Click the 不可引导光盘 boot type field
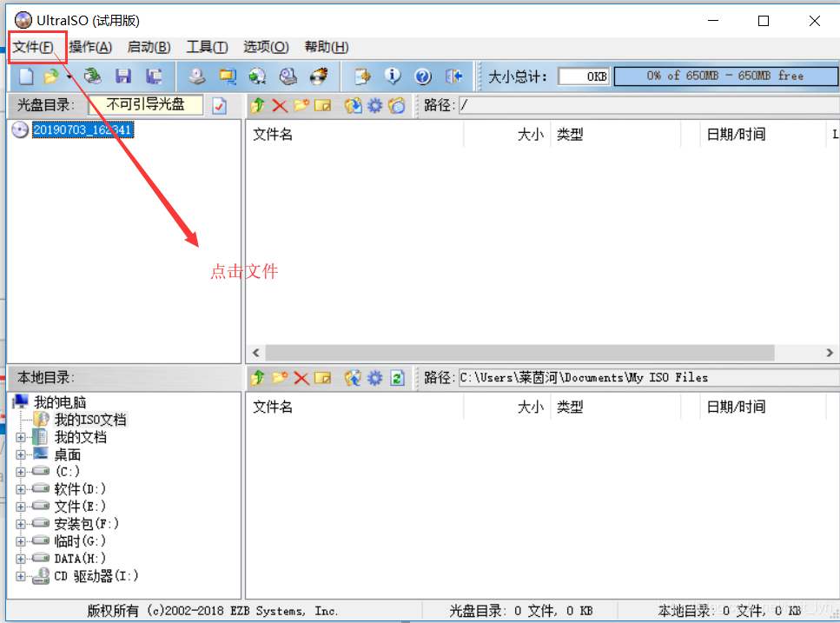Image resolution: width=840 pixels, height=623 pixels. coord(146,104)
